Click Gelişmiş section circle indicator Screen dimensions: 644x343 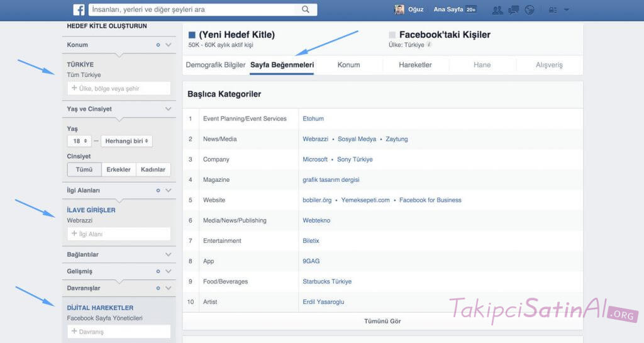(158, 271)
